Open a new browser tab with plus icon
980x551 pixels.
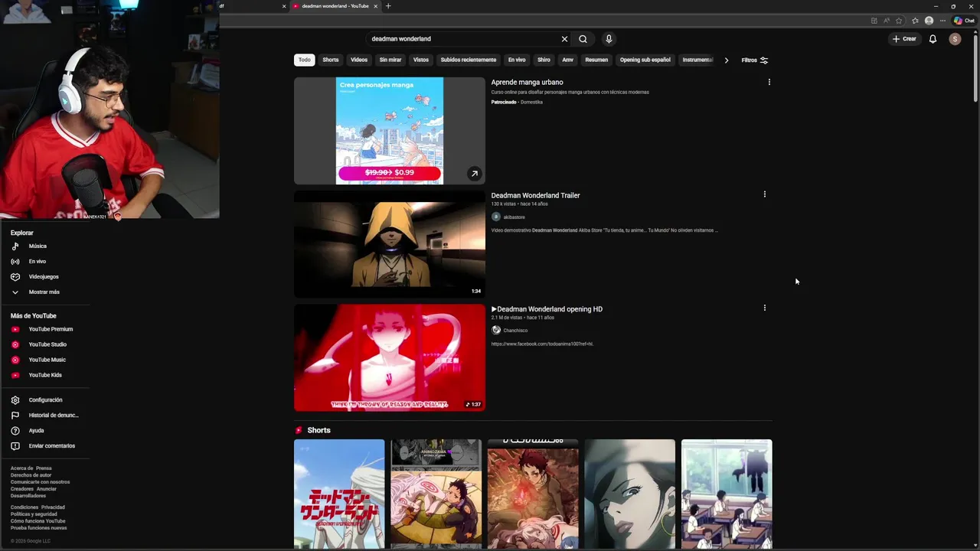(388, 6)
